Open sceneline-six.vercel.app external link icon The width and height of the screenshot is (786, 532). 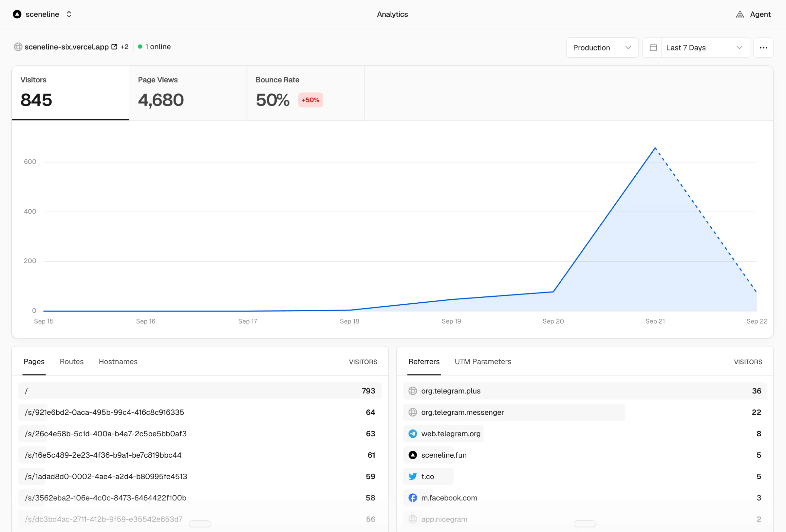[x=114, y=47]
